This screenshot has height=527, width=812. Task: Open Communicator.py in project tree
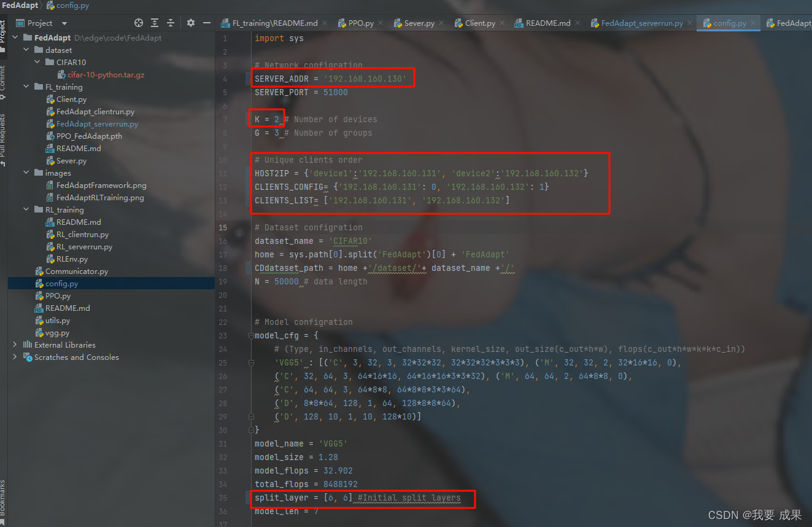[76, 271]
